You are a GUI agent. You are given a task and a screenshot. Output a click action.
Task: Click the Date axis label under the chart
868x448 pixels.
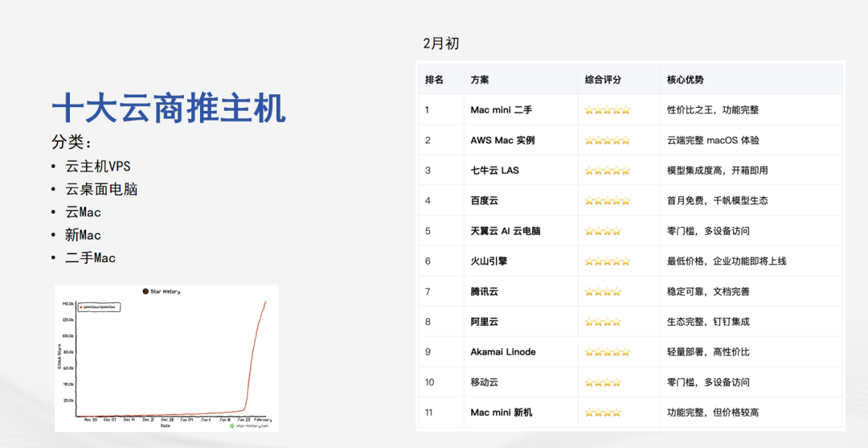166,425
